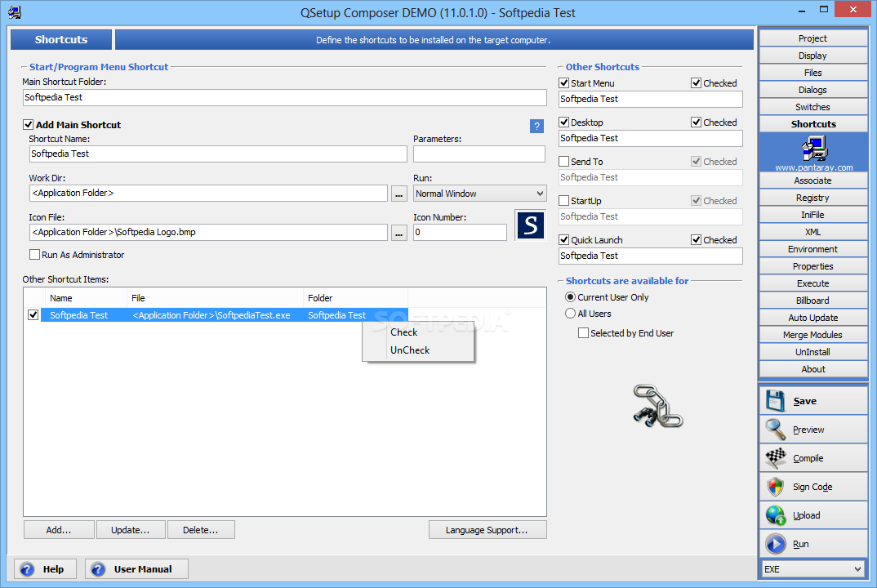Open the About section
This screenshot has width=877, height=588.
pyautogui.click(x=812, y=369)
